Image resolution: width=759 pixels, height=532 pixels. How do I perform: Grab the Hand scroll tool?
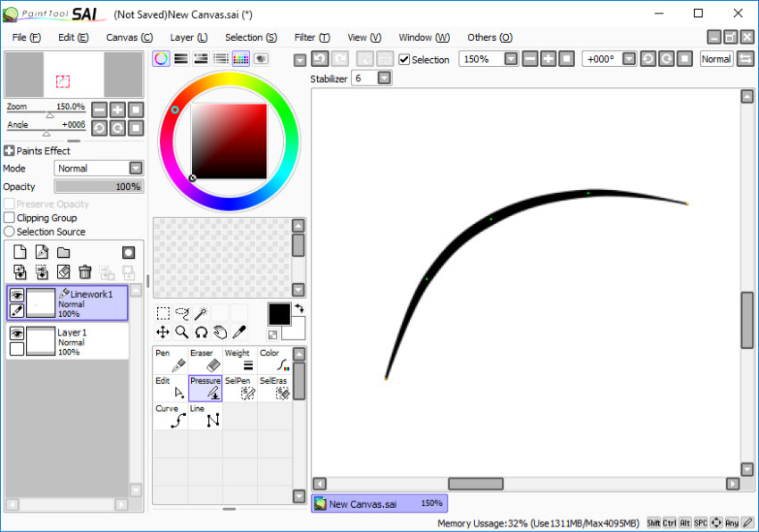(x=221, y=331)
